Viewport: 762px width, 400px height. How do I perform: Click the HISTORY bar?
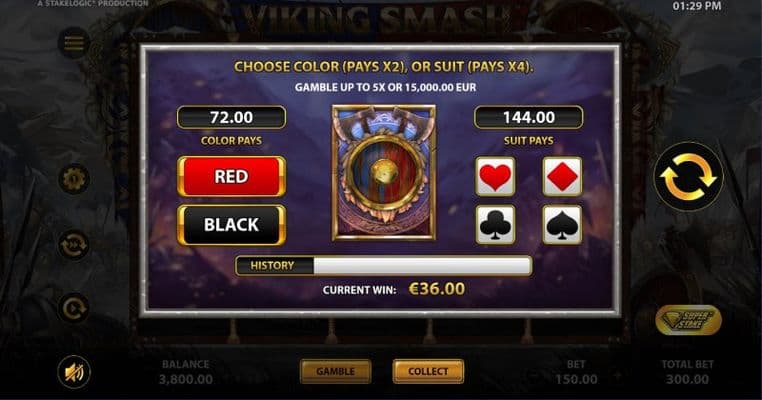tap(383, 266)
